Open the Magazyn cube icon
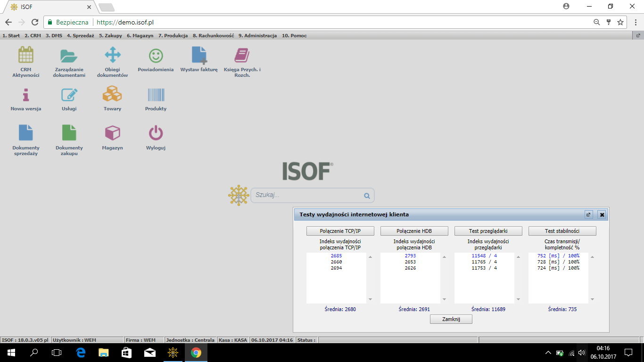 (113, 133)
